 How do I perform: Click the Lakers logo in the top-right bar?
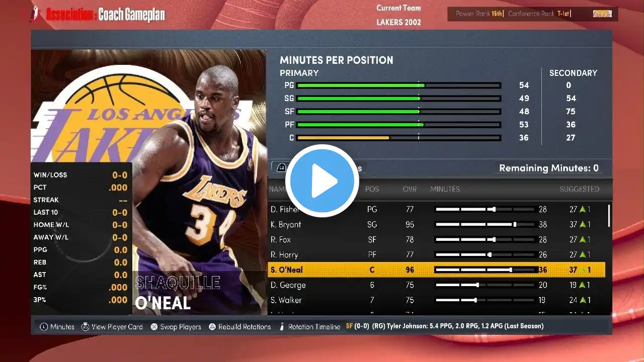[602, 14]
